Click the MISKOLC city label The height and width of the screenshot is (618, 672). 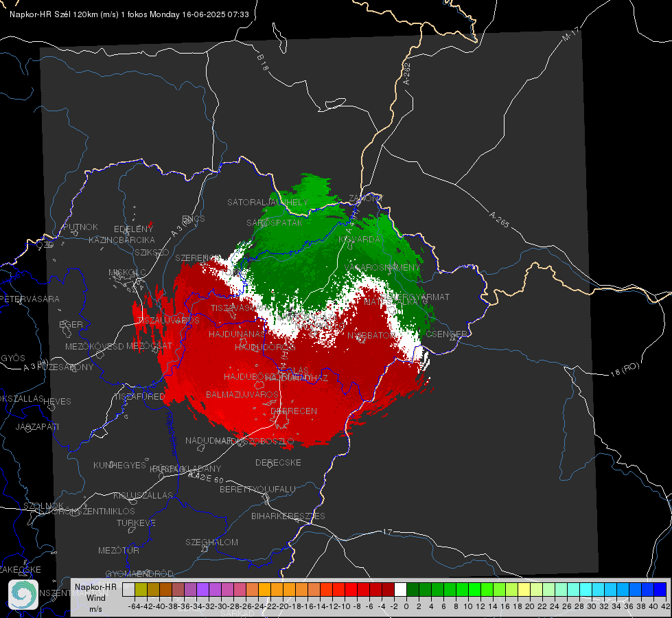tap(127, 273)
